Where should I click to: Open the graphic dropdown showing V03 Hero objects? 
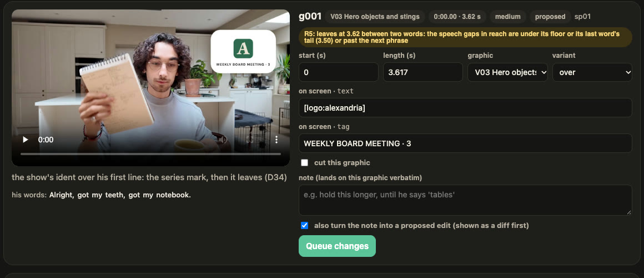pyautogui.click(x=507, y=72)
